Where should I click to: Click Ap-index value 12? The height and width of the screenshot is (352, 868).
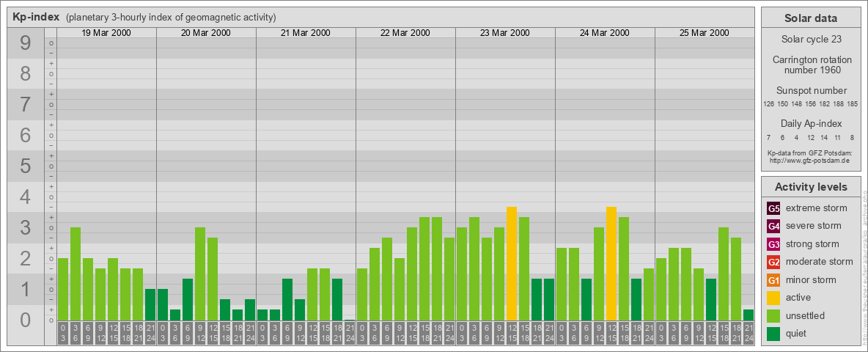pyautogui.click(x=810, y=137)
